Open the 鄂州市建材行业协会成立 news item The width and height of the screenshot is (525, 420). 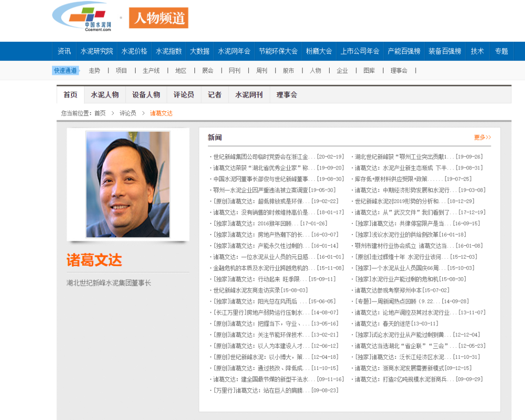tap(419, 246)
